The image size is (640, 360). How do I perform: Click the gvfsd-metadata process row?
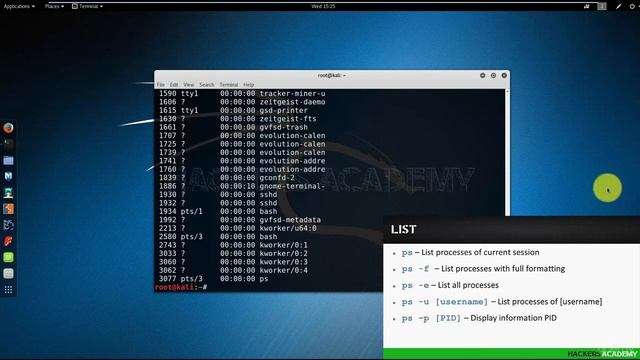pos(240,220)
